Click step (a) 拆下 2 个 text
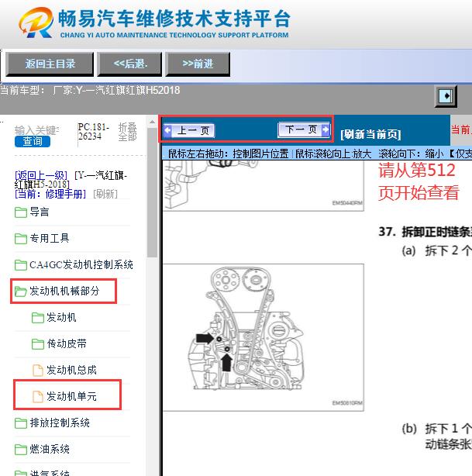 tap(436, 250)
